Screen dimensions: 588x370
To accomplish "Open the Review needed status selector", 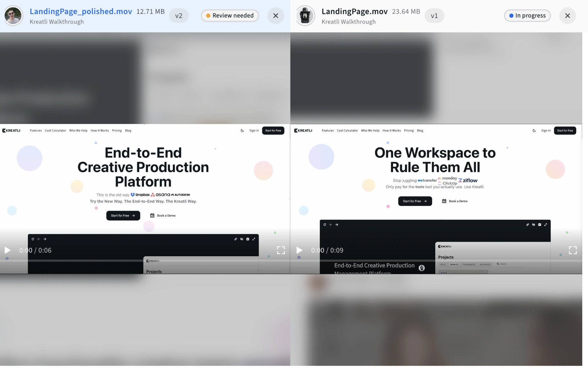I will [x=230, y=16].
